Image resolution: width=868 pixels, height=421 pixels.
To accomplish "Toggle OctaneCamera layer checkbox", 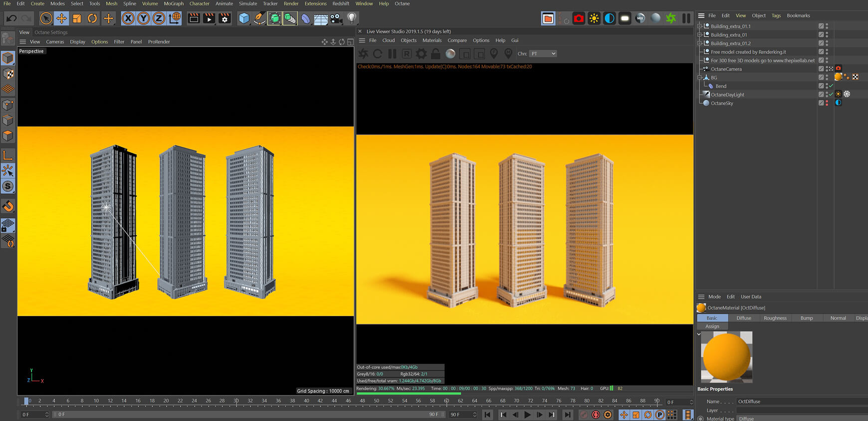I will pos(821,69).
